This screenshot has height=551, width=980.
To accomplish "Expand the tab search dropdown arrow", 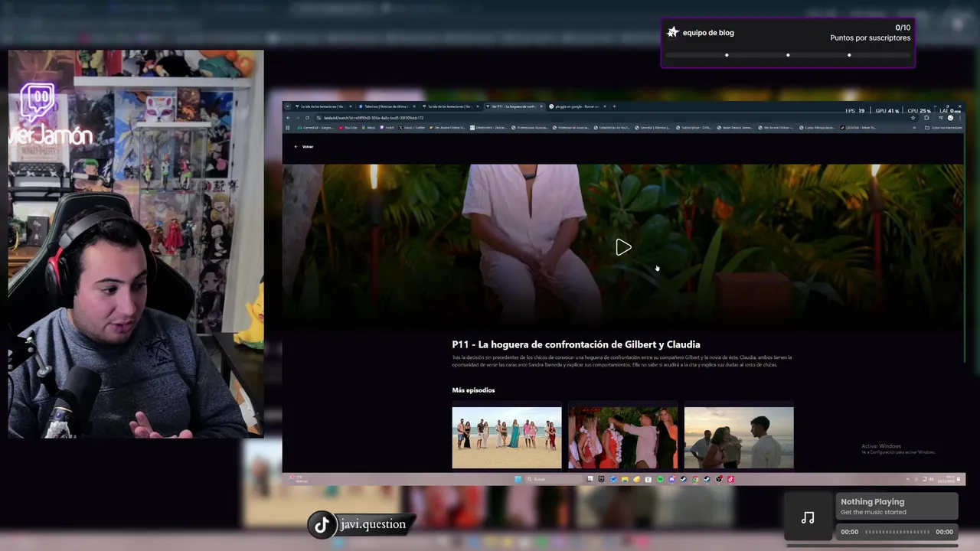I will point(287,106).
